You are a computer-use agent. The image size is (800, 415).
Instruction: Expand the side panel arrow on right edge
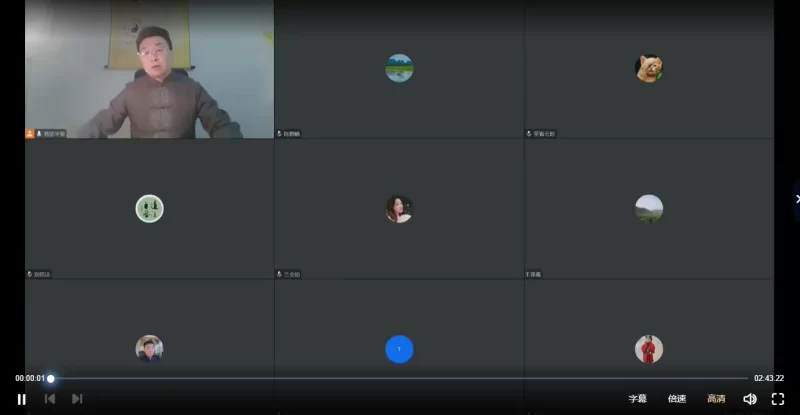point(796,199)
